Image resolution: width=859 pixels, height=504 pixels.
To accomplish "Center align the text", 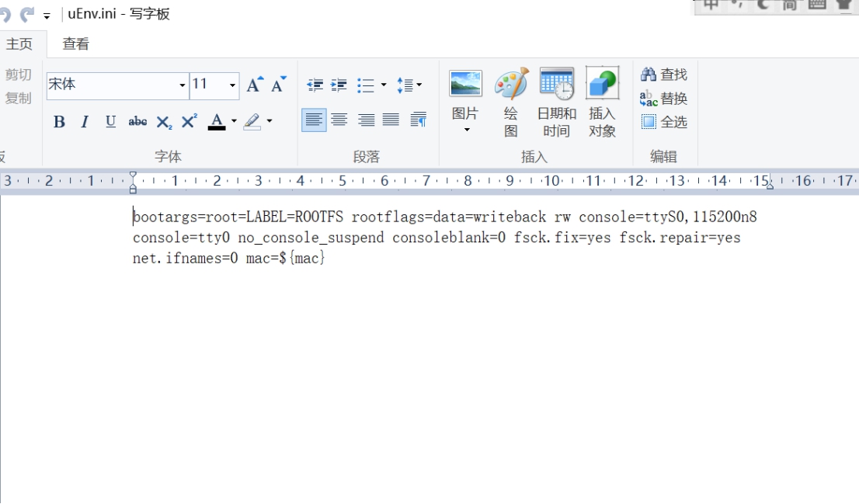I will click(339, 120).
